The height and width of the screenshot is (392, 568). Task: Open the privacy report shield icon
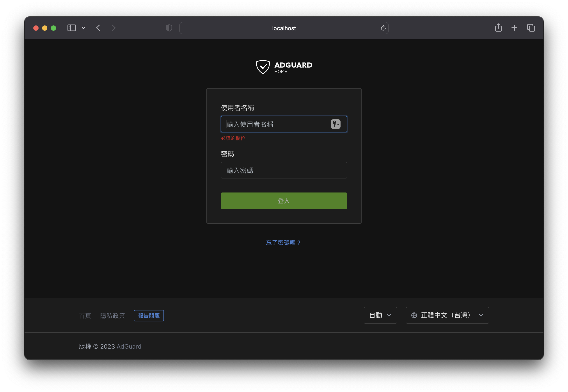(x=169, y=28)
